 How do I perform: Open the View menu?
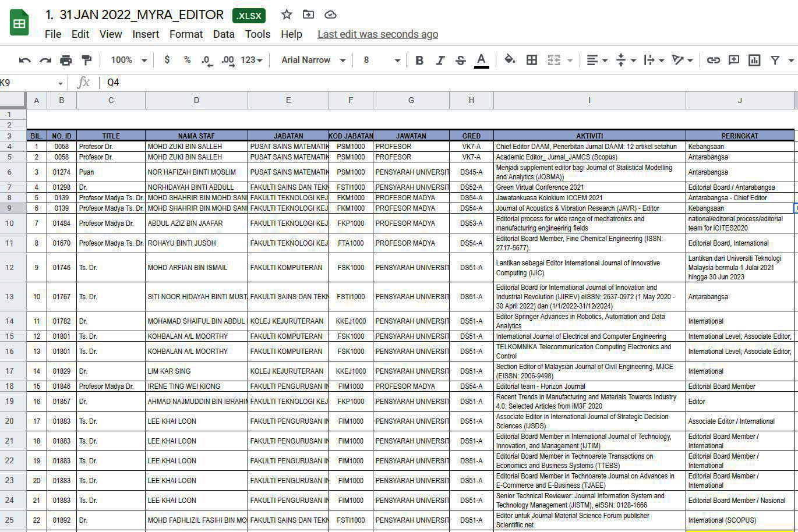click(x=111, y=34)
